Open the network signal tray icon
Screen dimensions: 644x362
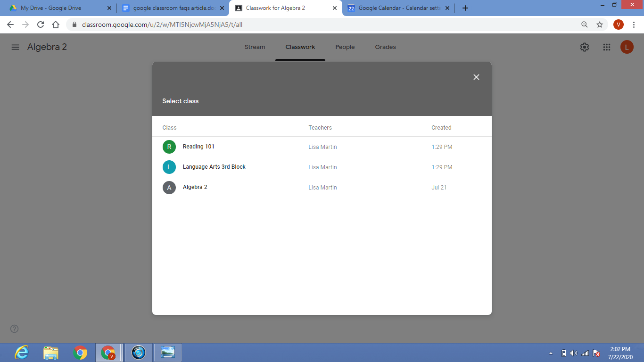tap(585, 353)
